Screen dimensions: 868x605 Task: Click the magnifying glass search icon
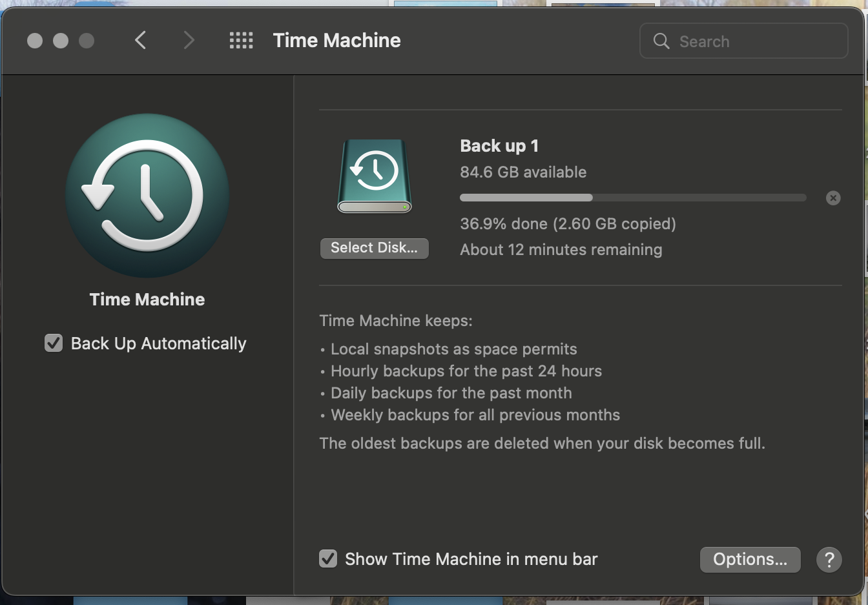661,41
